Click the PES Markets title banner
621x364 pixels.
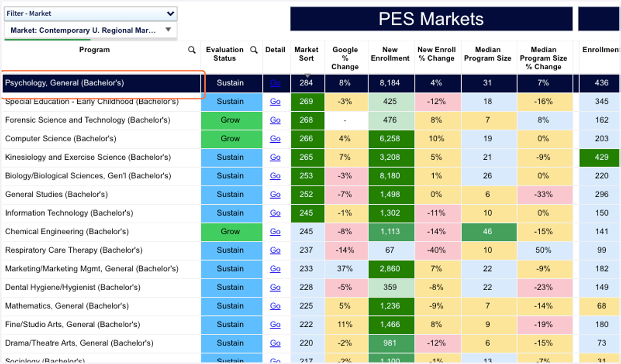[x=432, y=19]
